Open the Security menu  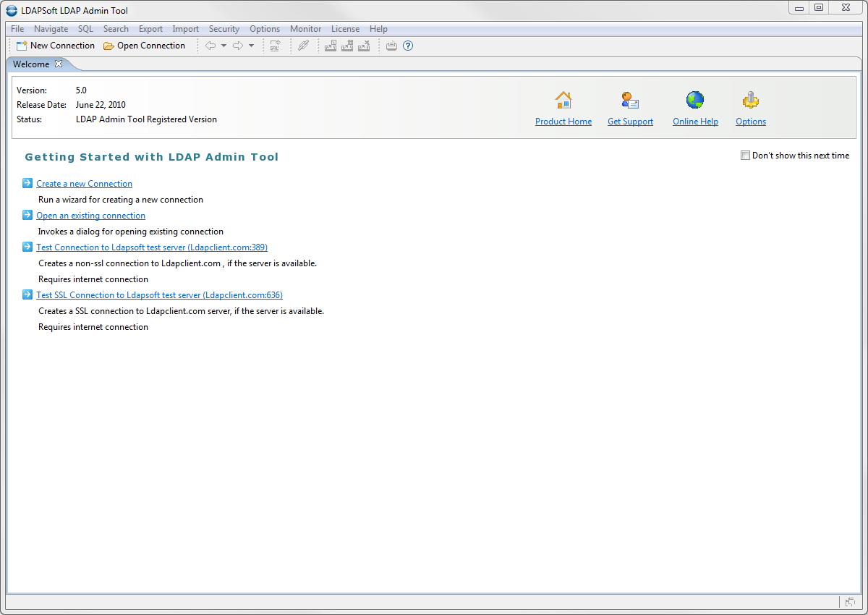click(x=224, y=29)
